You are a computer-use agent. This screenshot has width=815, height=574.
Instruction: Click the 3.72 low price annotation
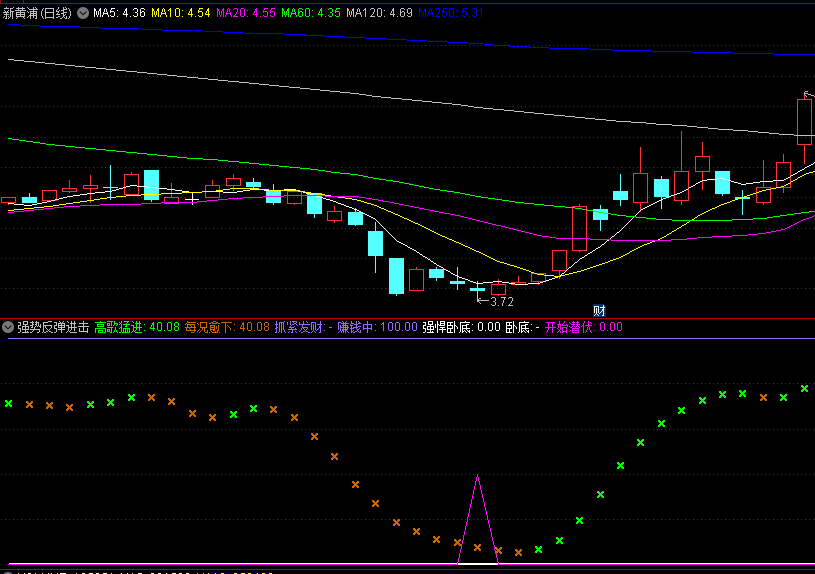point(502,302)
